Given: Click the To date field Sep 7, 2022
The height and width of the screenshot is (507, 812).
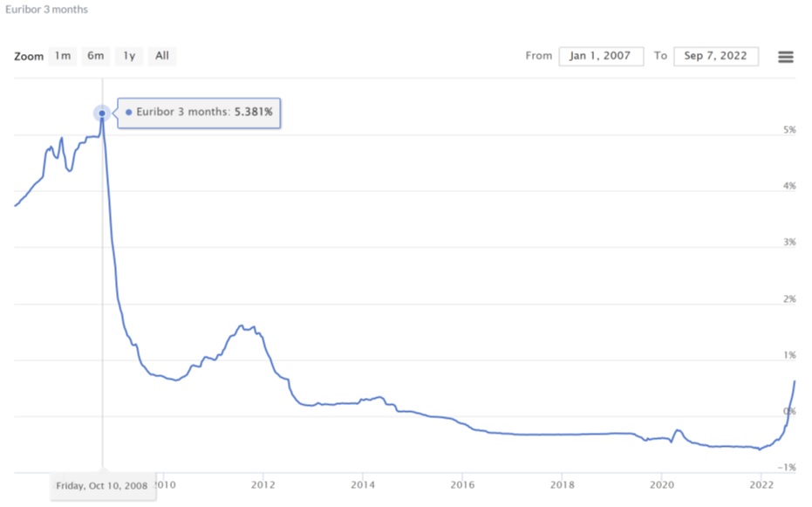Looking at the screenshot, I should point(715,56).
